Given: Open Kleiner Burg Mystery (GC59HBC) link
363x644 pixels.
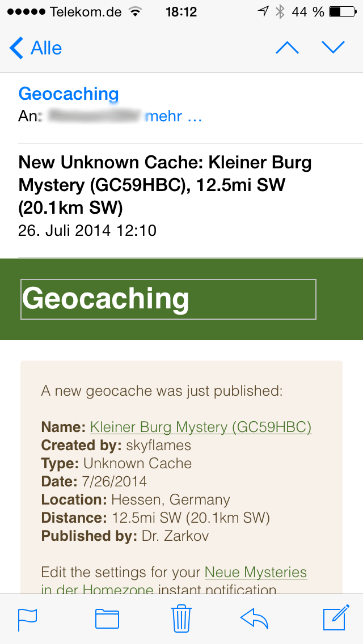Looking at the screenshot, I should click(x=201, y=427).
